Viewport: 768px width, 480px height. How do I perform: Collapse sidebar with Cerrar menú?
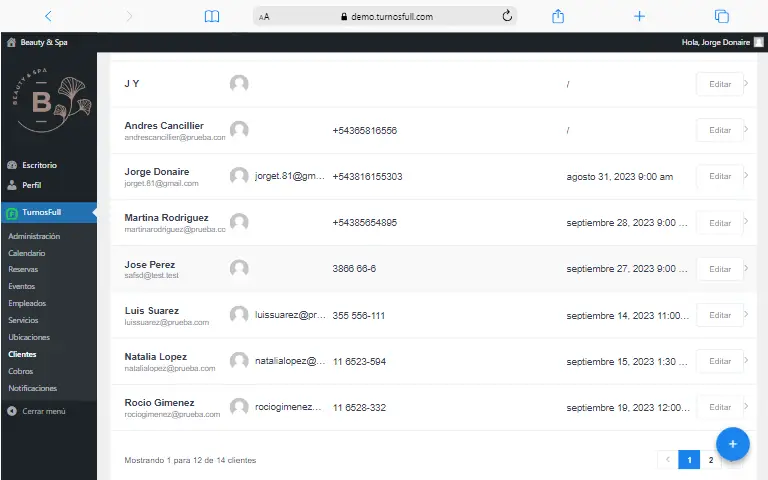pos(43,411)
